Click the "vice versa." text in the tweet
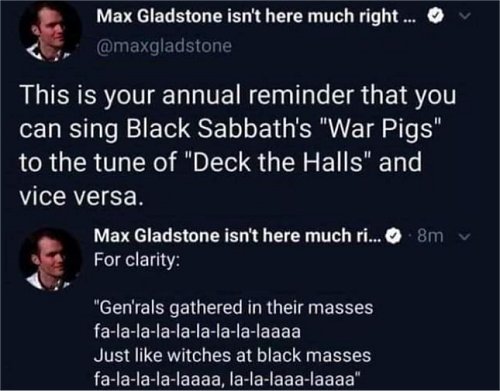The image size is (500, 391). click(82, 196)
